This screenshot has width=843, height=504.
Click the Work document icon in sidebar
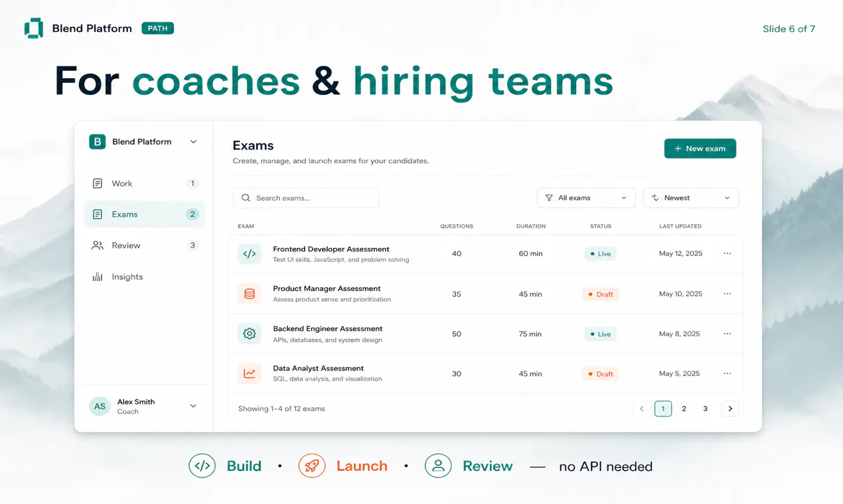coord(98,184)
